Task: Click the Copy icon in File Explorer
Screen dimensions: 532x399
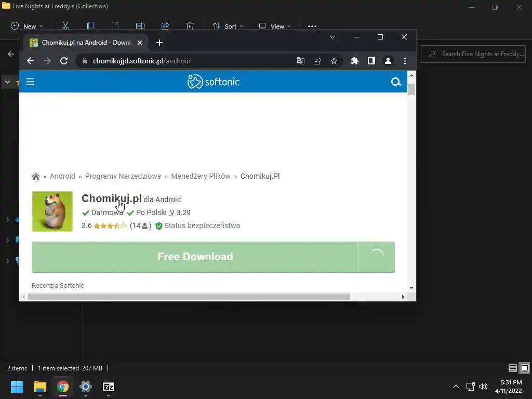Action: [90, 26]
